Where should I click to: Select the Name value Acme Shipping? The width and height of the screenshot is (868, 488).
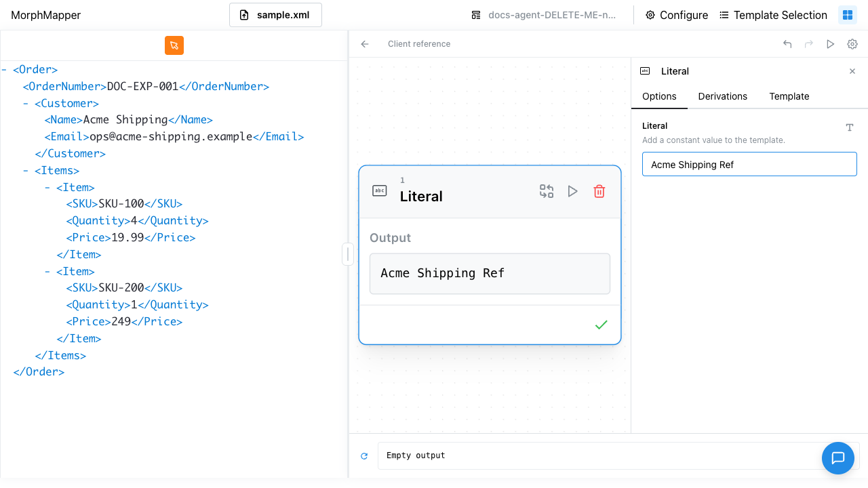(x=125, y=119)
